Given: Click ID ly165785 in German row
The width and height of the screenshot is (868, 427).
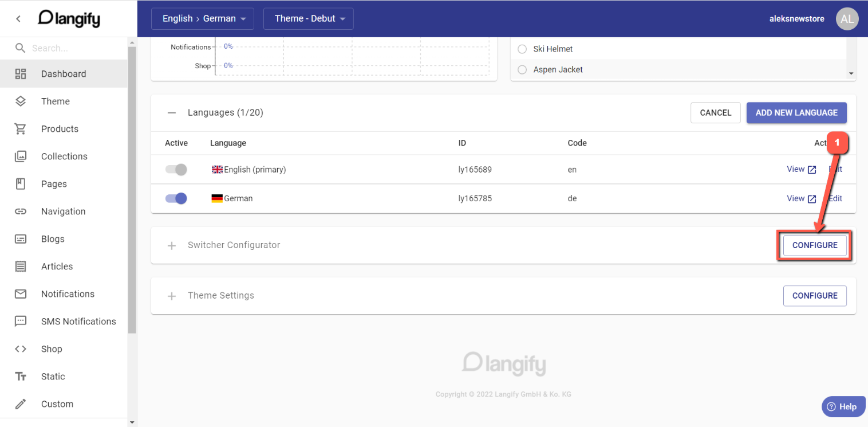Looking at the screenshot, I should (x=475, y=199).
